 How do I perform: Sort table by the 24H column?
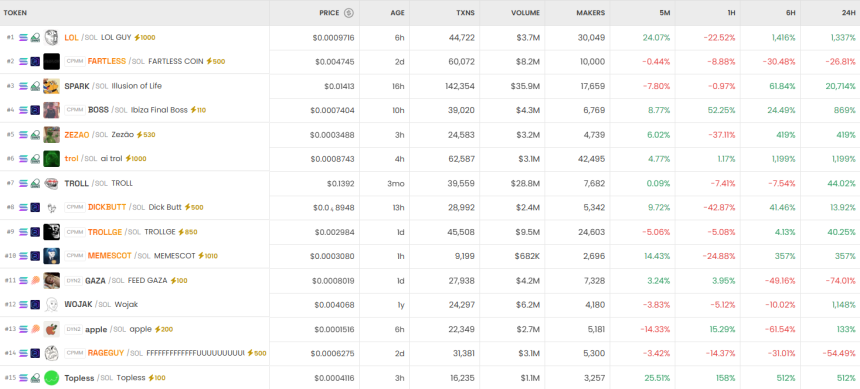[x=850, y=13]
